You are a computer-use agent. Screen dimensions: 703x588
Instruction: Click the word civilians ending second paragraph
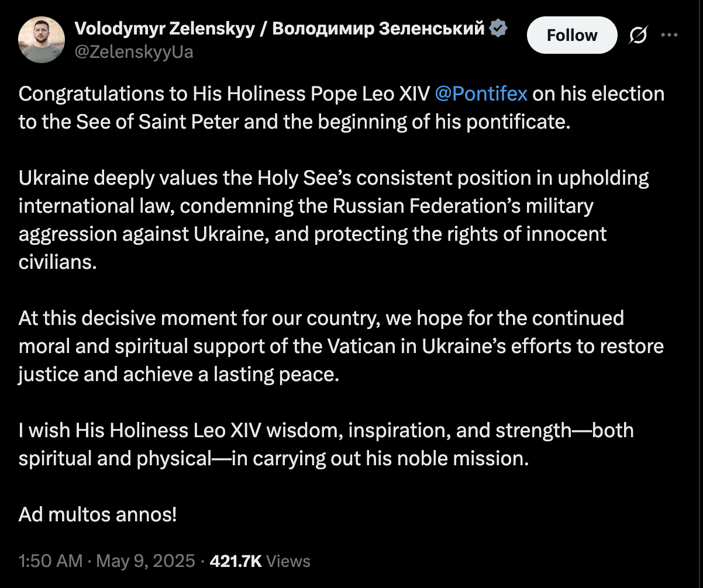pos(57,262)
